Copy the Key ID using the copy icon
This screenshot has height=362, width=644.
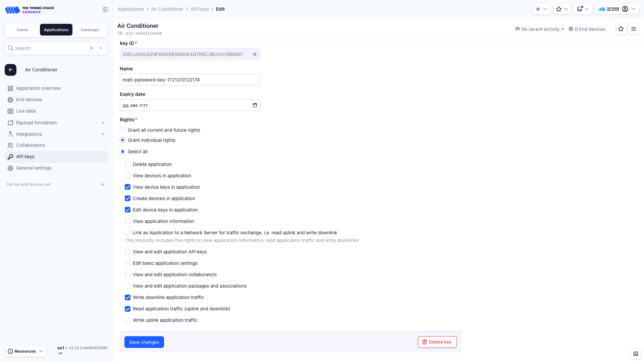[x=255, y=54]
